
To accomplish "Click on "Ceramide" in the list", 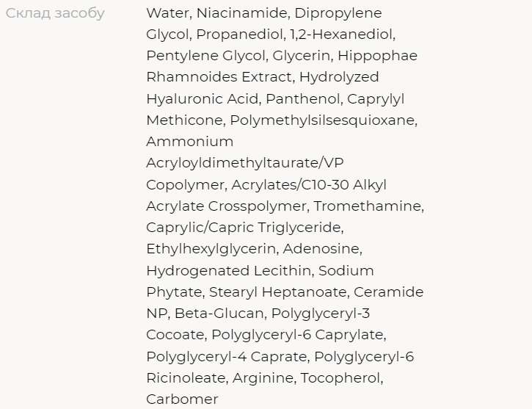I will click(388, 292).
